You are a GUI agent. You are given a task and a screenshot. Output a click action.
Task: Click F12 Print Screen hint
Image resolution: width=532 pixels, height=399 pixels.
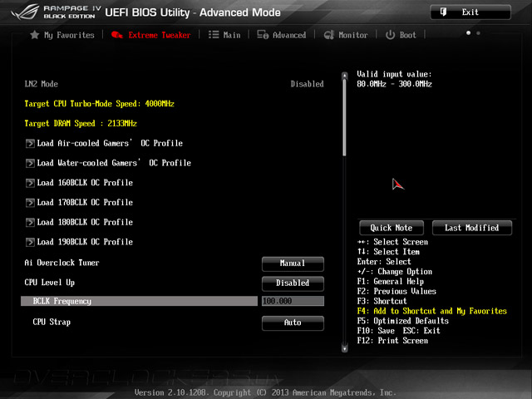coord(392,341)
